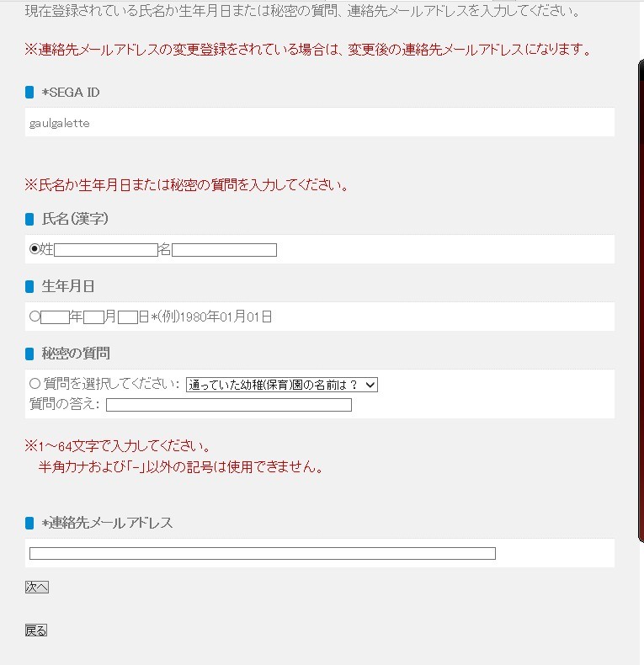
Task: Select the 秘密の質問 radio button
Action: point(35,384)
